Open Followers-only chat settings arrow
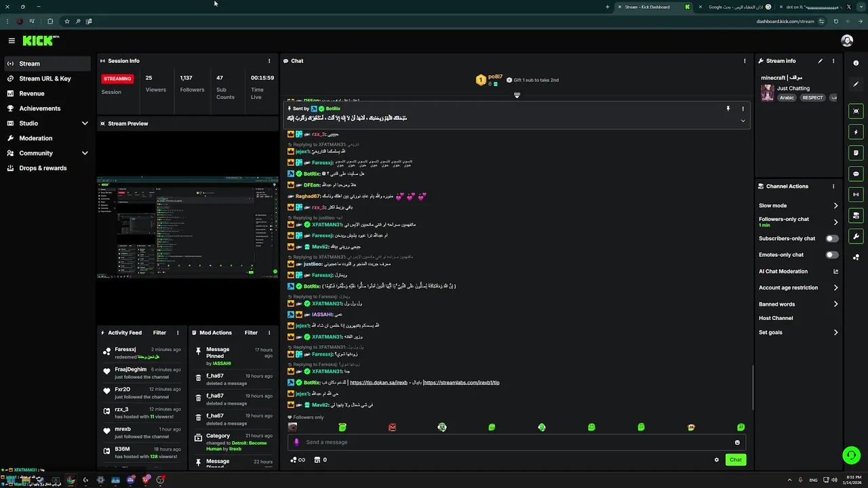 (835, 222)
